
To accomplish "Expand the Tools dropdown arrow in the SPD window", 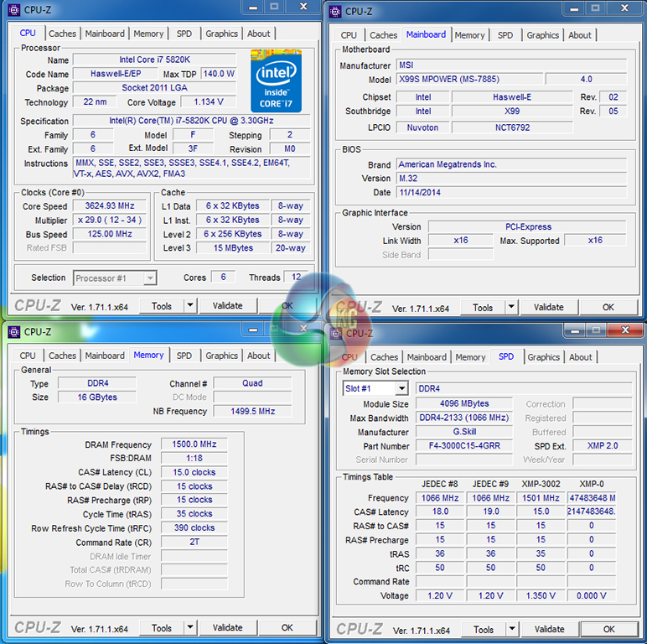I will [511, 630].
